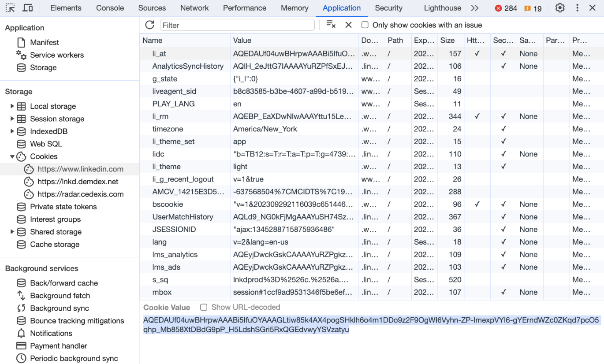Toggle the device toolbar icon
The width and height of the screenshot is (604, 364).
tap(27, 8)
